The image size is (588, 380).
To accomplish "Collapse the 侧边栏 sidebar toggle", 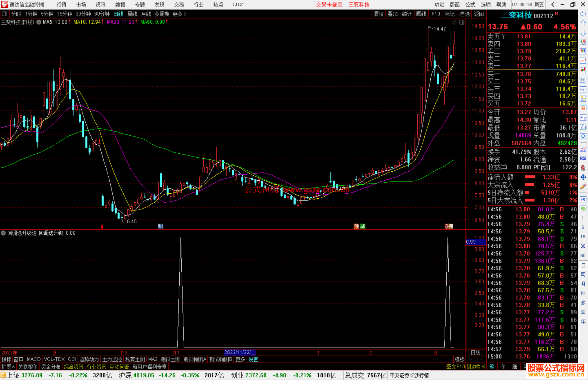I will (476, 367).
